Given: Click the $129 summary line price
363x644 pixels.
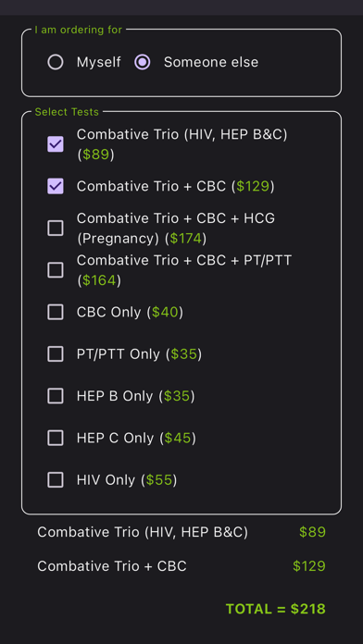Looking at the screenshot, I should tap(309, 566).
